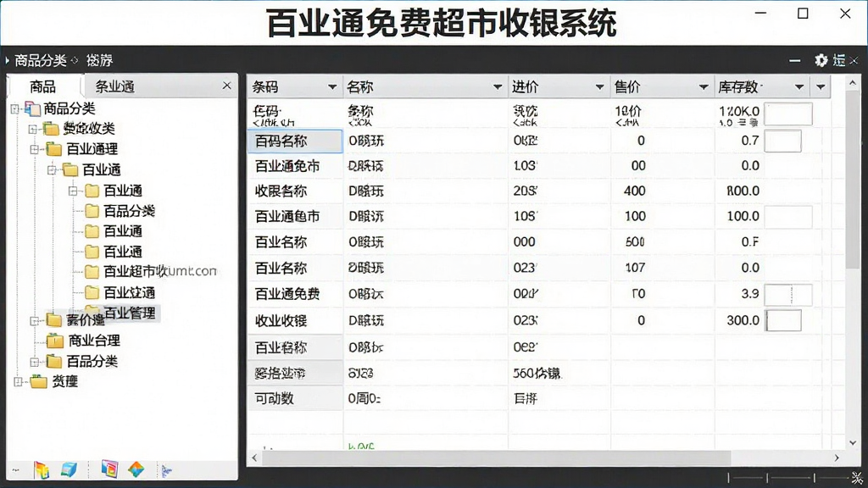Click the empty box beside stock value 0.7
The image size is (868, 488).
tap(782, 141)
